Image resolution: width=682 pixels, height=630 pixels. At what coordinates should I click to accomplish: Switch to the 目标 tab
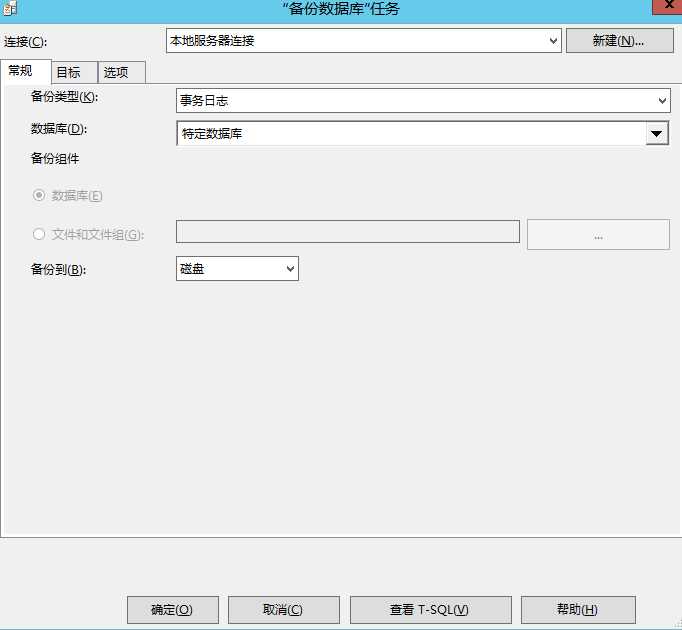point(74,72)
